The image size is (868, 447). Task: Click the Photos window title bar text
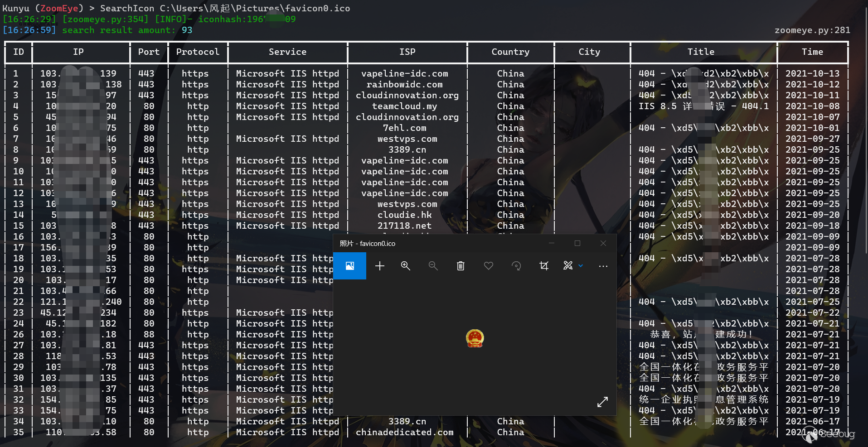click(368, 244)
